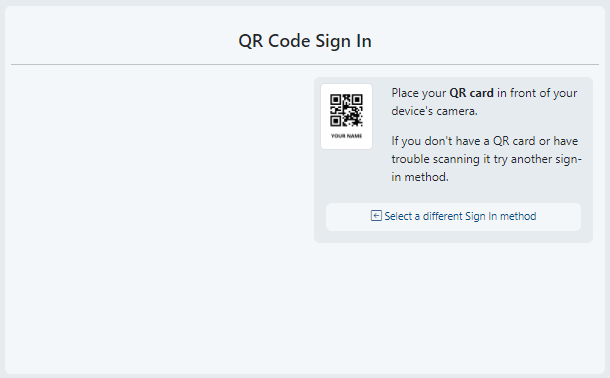Click the back-arrow icon beside Select a different

[x=376, y=216]
